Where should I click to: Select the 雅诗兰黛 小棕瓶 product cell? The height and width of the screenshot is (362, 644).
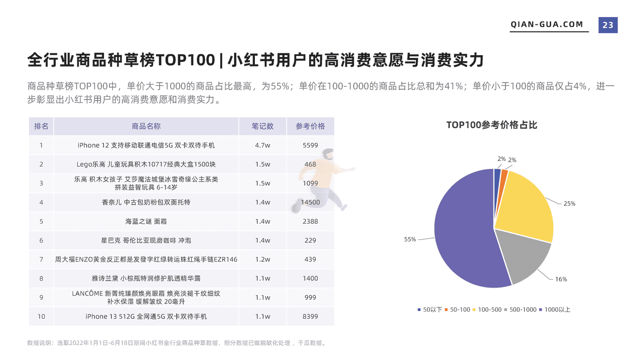[146, 278]
